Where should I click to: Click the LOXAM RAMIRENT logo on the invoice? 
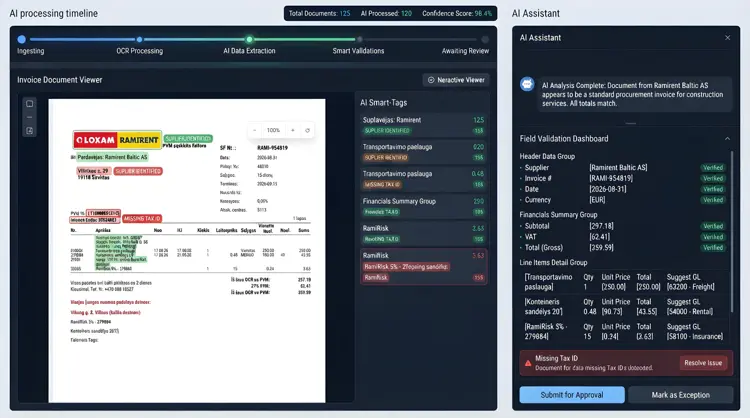[x=117, y=140]
